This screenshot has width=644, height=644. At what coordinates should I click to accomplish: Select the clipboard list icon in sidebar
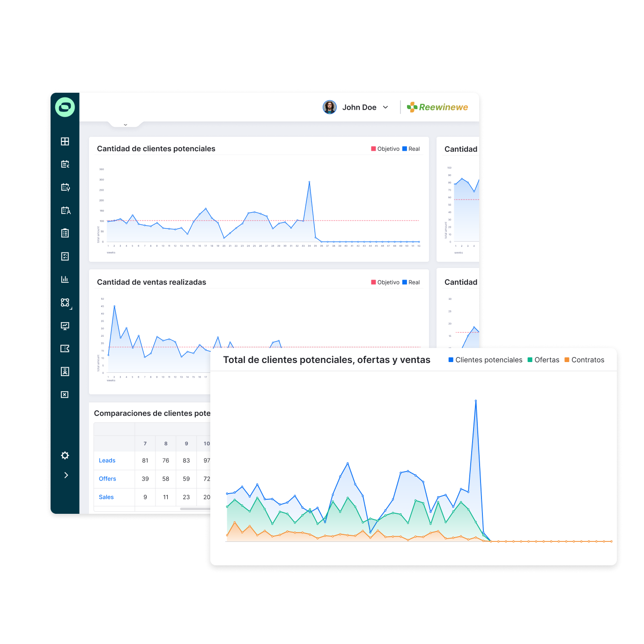pos(65,233)
